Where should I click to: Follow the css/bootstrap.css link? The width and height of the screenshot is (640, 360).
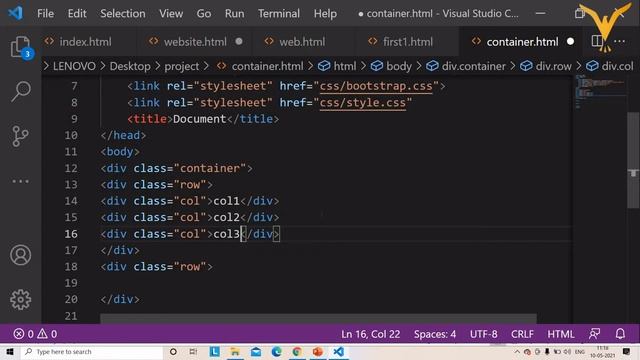pyautogui.click(x=376, y=86)
